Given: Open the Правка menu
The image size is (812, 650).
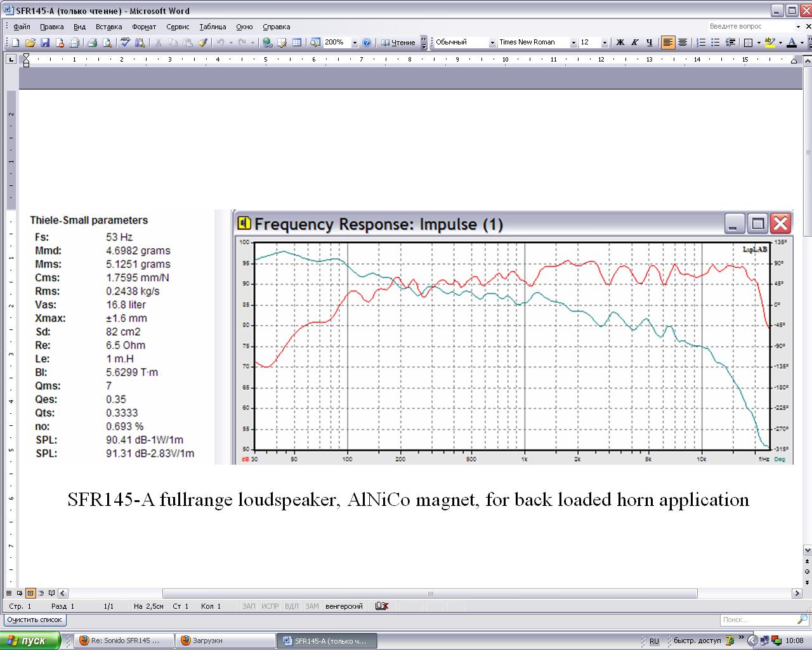Looking at the screenshot, I should coord(51,27).
